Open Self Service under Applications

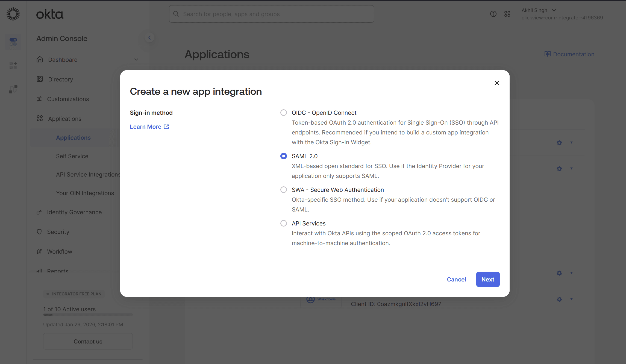(72, 156)
